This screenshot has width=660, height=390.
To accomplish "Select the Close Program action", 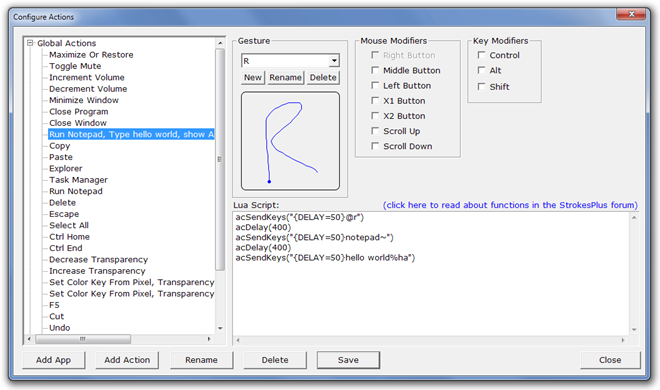I will (79, 111).
